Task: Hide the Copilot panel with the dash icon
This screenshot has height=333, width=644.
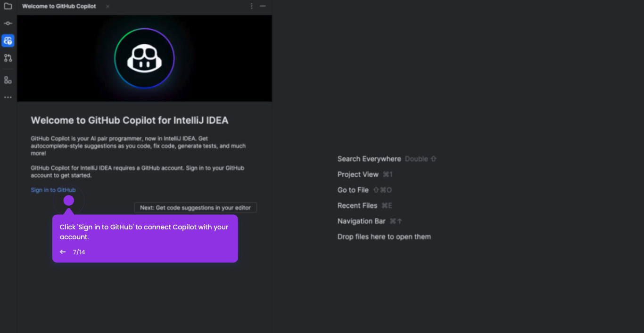Action: tap(263, 6)
